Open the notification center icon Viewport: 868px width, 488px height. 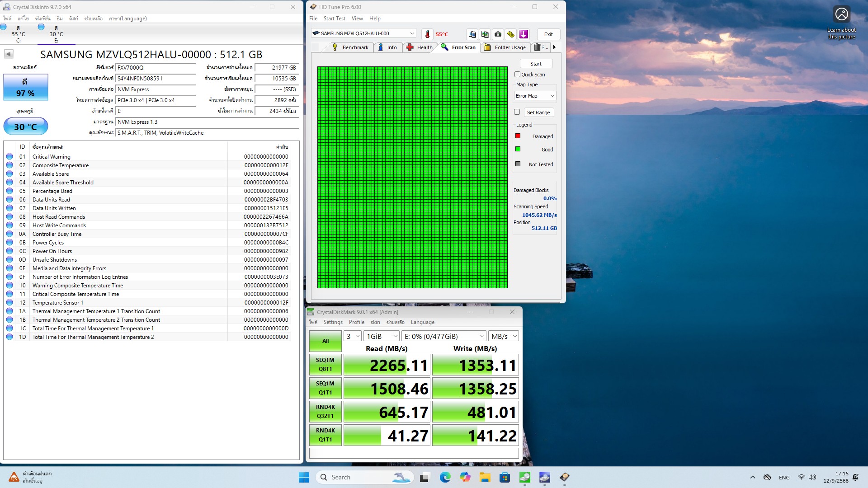pos(855,477)
